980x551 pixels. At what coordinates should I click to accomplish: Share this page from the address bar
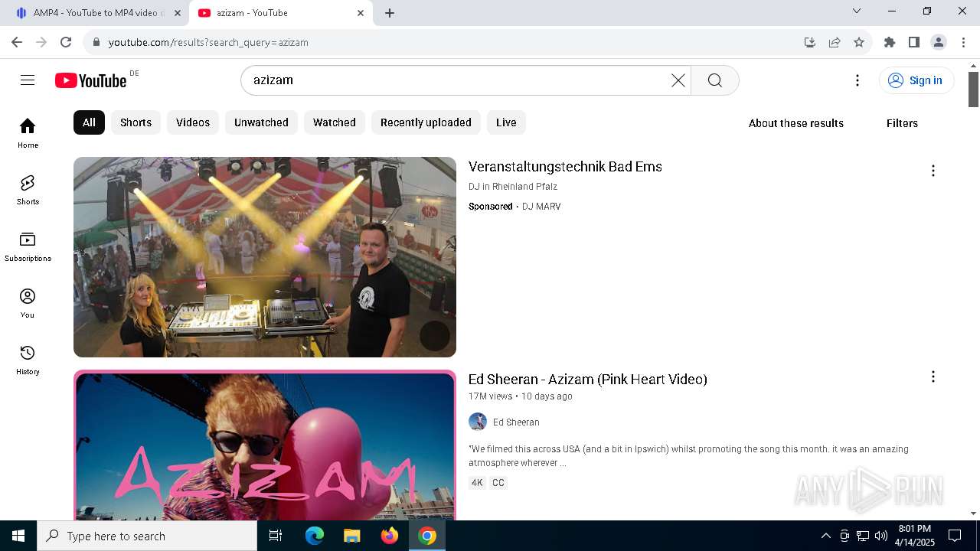pyautogui.click(x=835, y=42)
